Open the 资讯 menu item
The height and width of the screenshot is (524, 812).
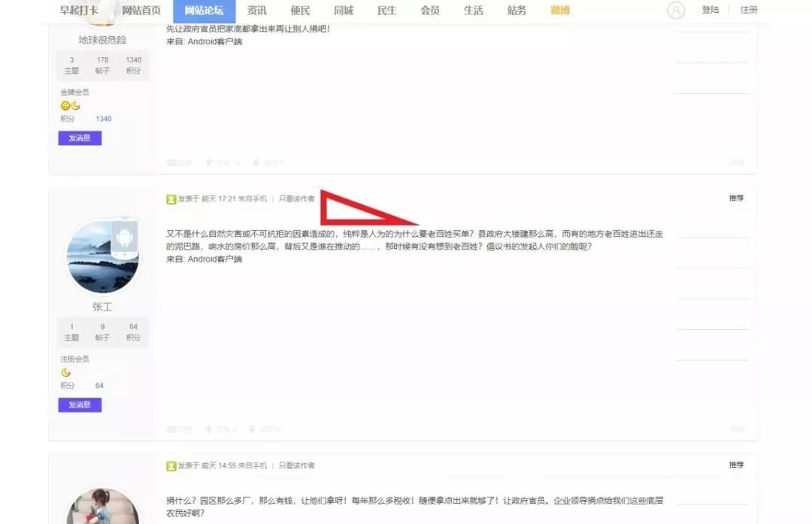point(257,11)
